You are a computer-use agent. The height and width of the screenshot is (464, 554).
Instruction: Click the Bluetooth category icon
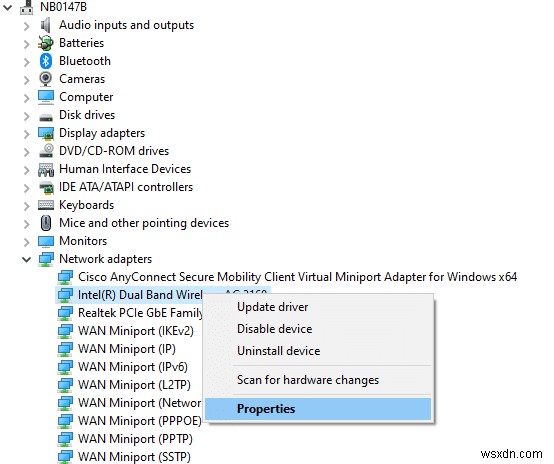pos(46,61)
